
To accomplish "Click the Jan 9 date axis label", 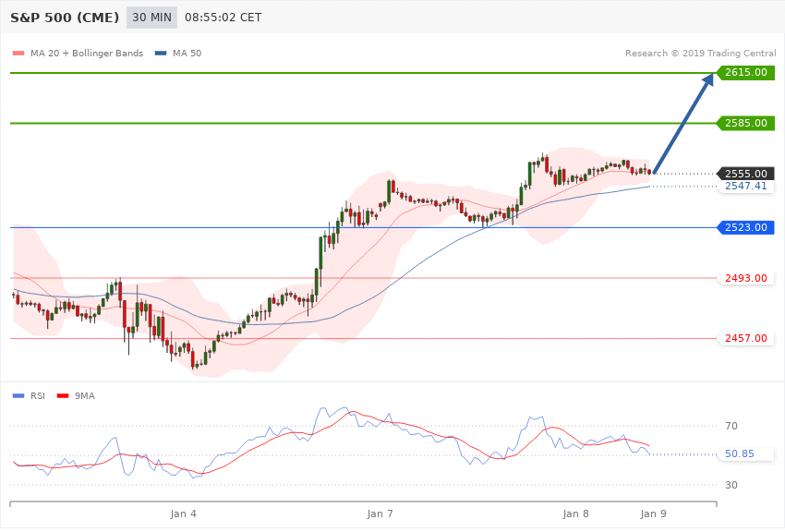I will [x=653, y=514].
